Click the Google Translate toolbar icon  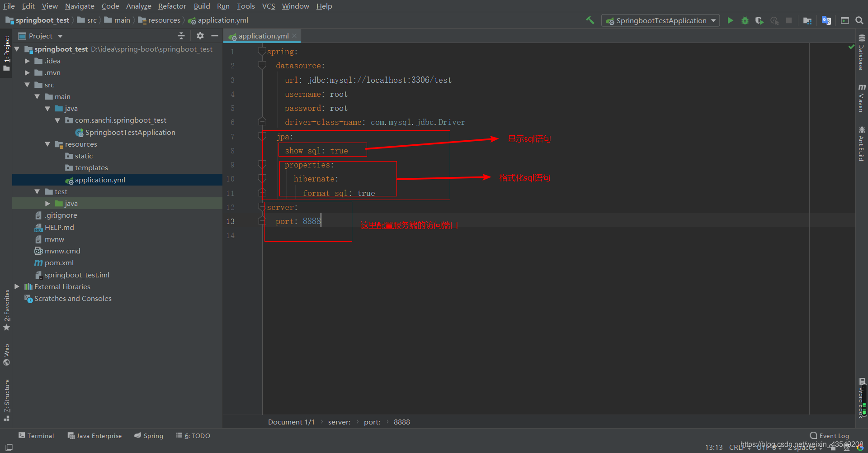(826, 20)
